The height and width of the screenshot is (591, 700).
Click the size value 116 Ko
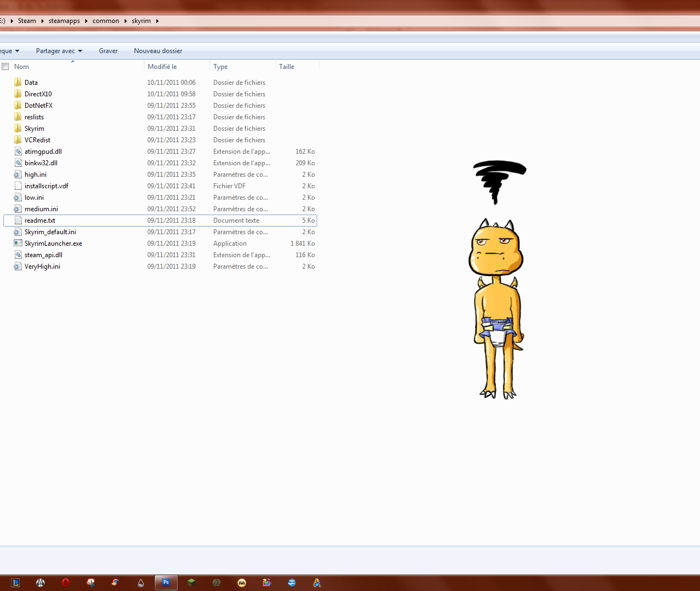(x=305, y=255)
